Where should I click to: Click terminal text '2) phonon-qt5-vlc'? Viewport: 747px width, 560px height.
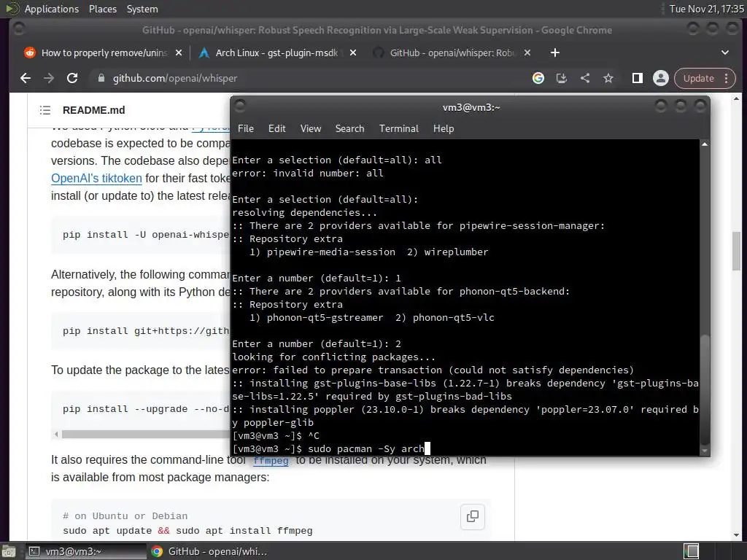point(445,318)
